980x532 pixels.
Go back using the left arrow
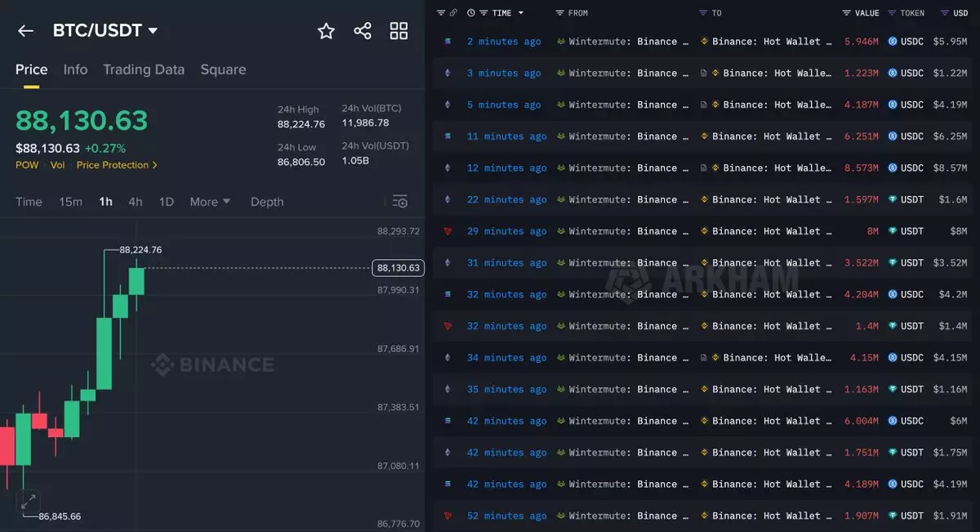(x=25, y=31)
